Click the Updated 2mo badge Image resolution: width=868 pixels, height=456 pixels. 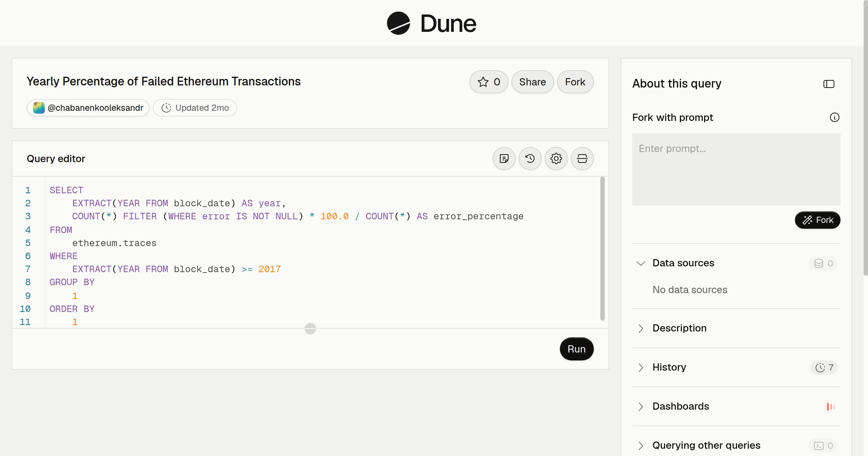[195, 108]
